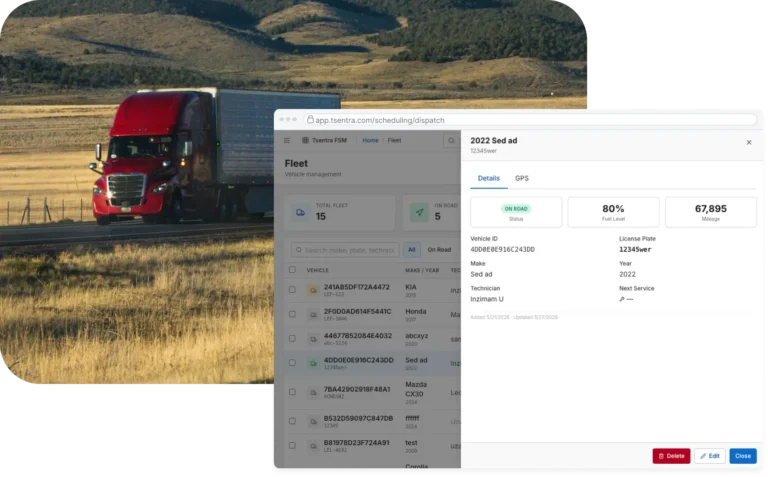This screenshot has height=477, width=768.
Task: Check the box for 2F0D0AD614F5441C
Action: [x=292, y=314]
